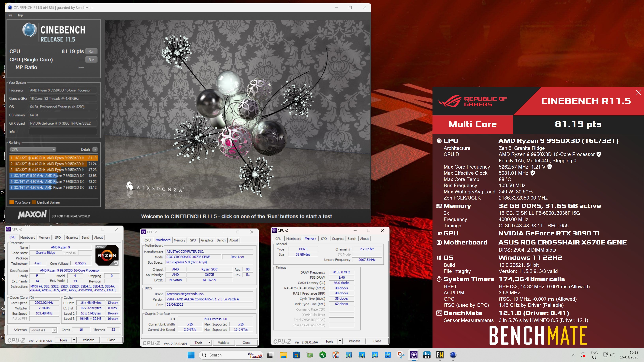The image size is (644, 362).
Task: Run the CPU multi-core benchmark
Action: pos(91,51)
